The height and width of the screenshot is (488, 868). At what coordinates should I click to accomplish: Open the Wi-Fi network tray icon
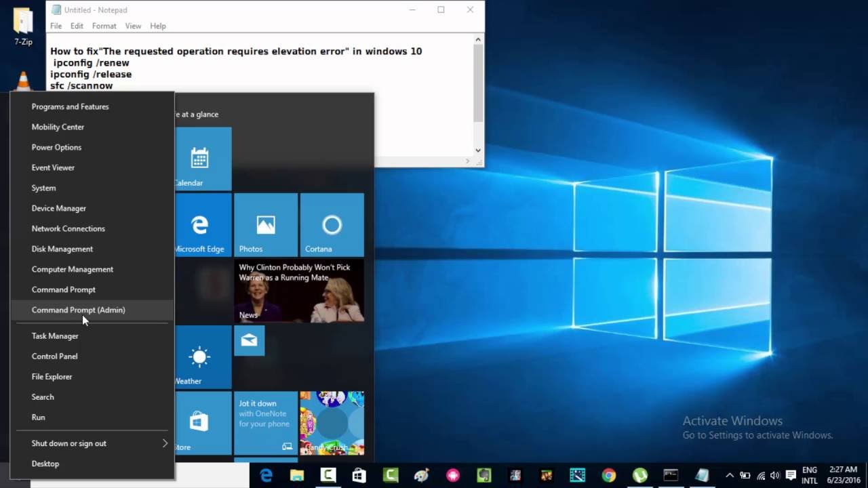tap(761, 476)
